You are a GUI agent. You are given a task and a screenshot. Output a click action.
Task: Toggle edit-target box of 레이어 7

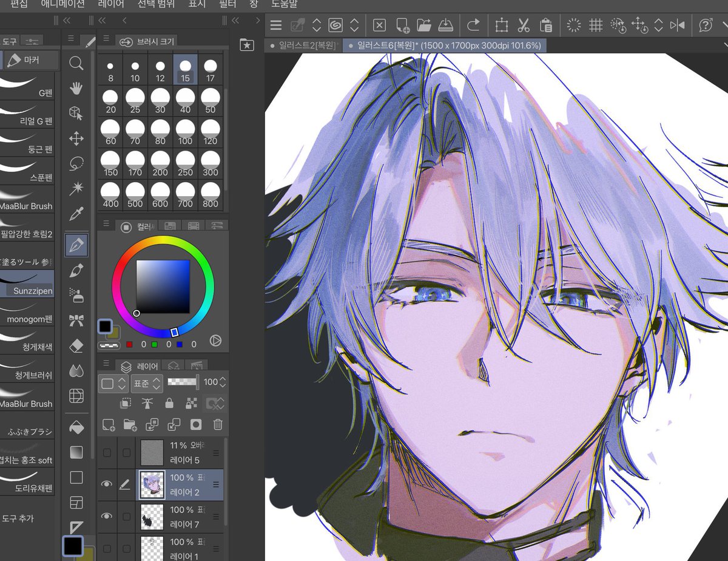click(x=126, y=516)
